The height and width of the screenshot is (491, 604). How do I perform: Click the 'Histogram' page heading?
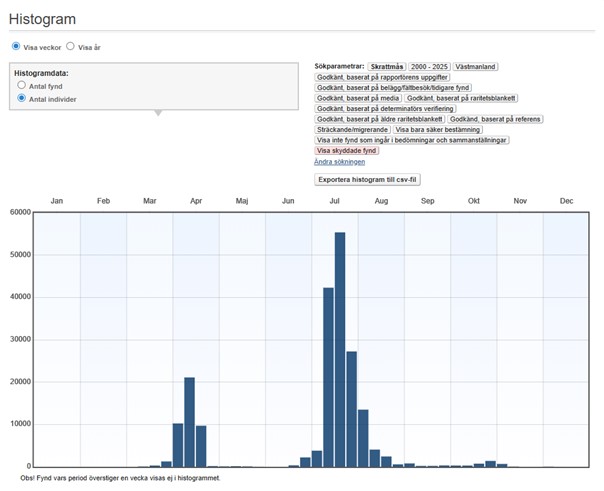(x=44, y=19)
